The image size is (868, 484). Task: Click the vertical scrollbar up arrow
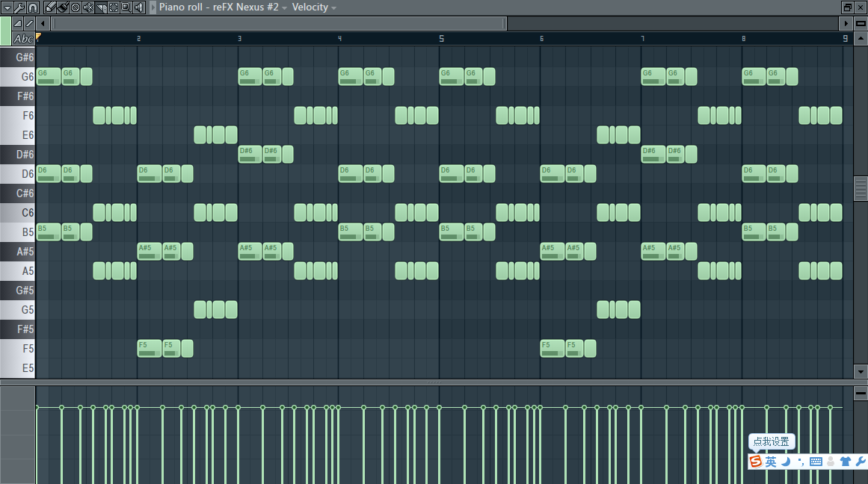pyautogui.click(x=861, y=39)
